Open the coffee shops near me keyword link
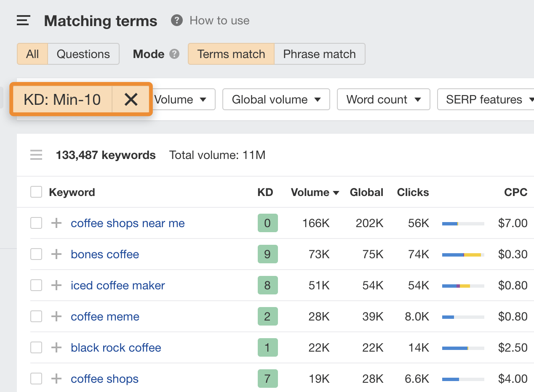534x392 pixels. (x=128, y=223)
